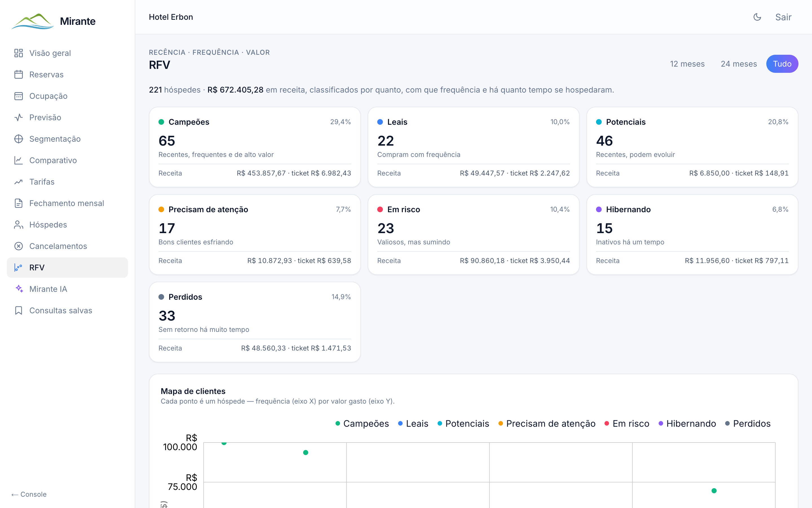Click the Mirante brand name
This screenshot has width=812, height=508.
(78, 21)
